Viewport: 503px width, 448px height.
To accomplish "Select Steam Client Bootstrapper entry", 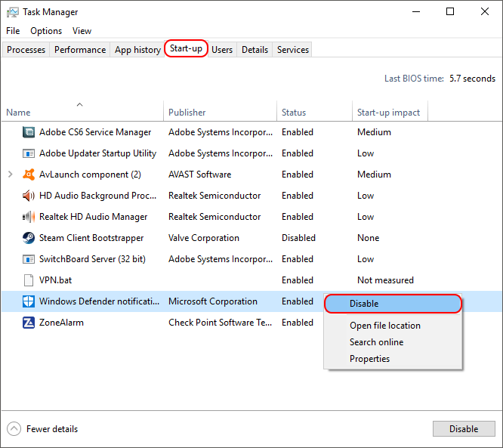I will [251, 238].
